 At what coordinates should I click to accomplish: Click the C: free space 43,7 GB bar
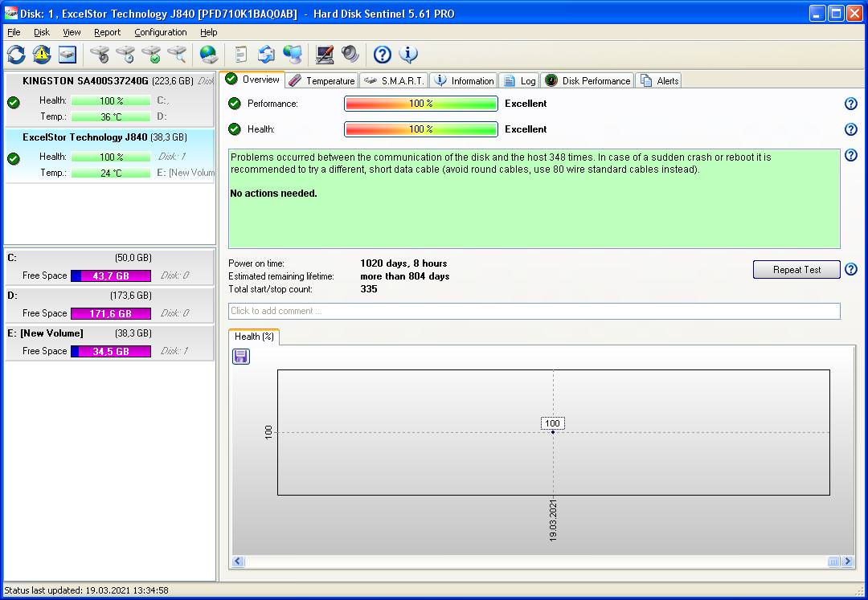111,276
